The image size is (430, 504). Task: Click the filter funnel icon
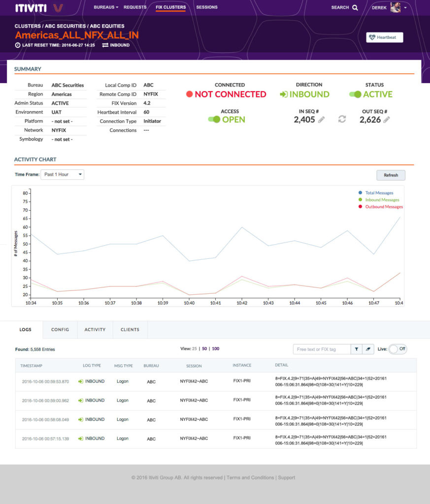coord(356,349)
